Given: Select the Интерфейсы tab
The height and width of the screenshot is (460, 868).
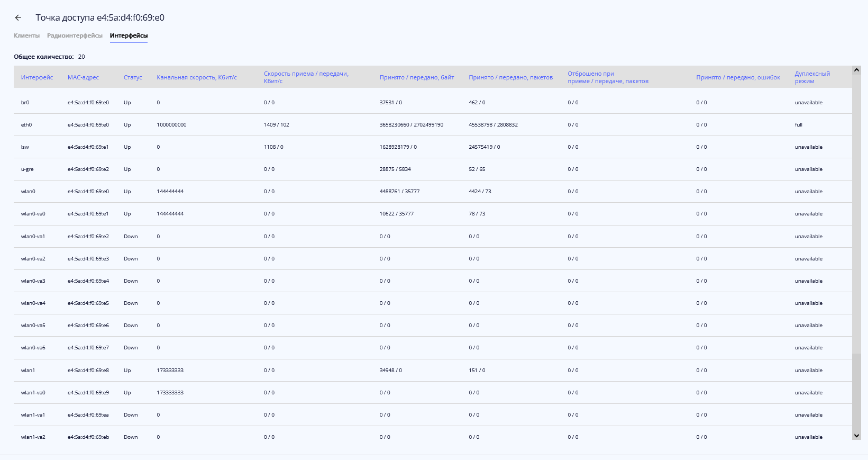Looking at the screenshot, I should coord(129,35).
